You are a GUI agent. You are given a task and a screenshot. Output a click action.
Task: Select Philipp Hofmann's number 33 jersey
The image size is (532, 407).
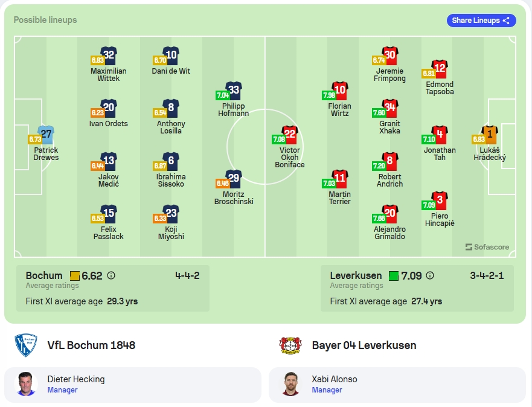tap(234, 91)
